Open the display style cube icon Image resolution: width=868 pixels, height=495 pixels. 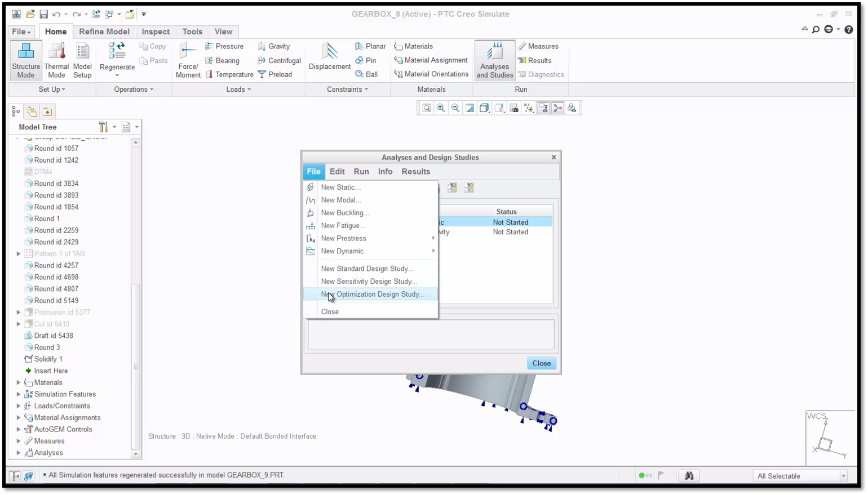click(484, 108)
